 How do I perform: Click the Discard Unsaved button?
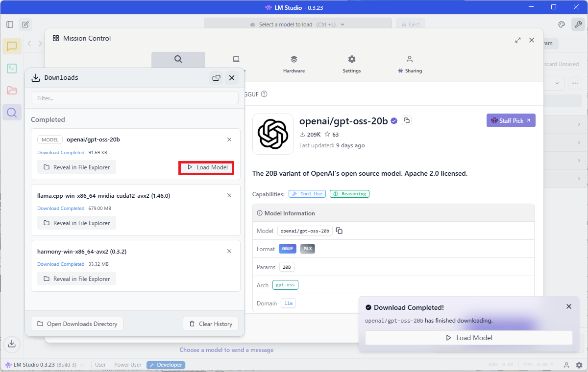(561, 64)
